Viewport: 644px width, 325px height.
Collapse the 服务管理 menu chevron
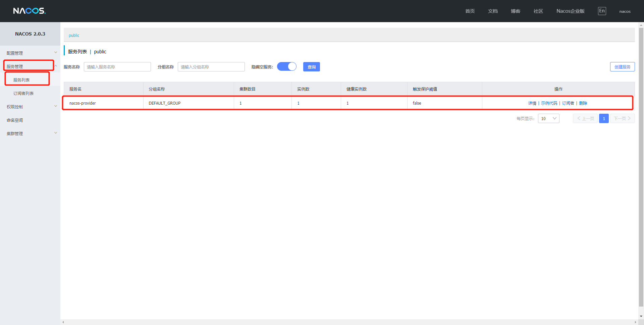coord(56,66)
